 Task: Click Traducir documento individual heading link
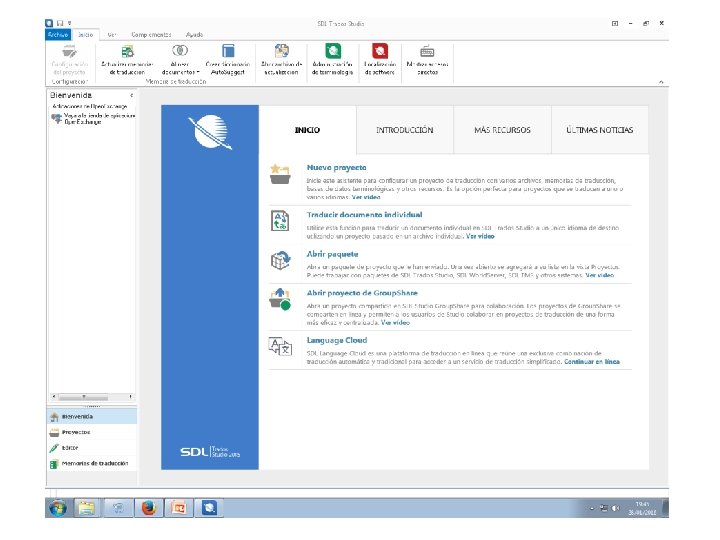364,214
